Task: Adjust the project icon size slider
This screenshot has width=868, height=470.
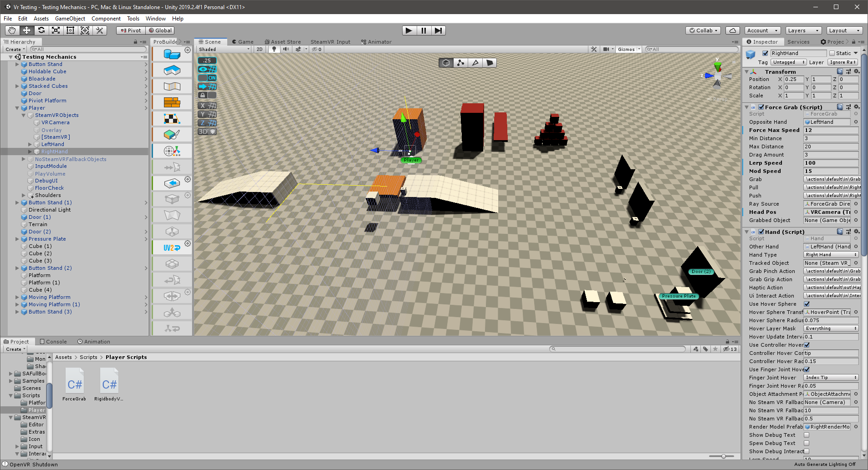Action: [x=723, y=456]
